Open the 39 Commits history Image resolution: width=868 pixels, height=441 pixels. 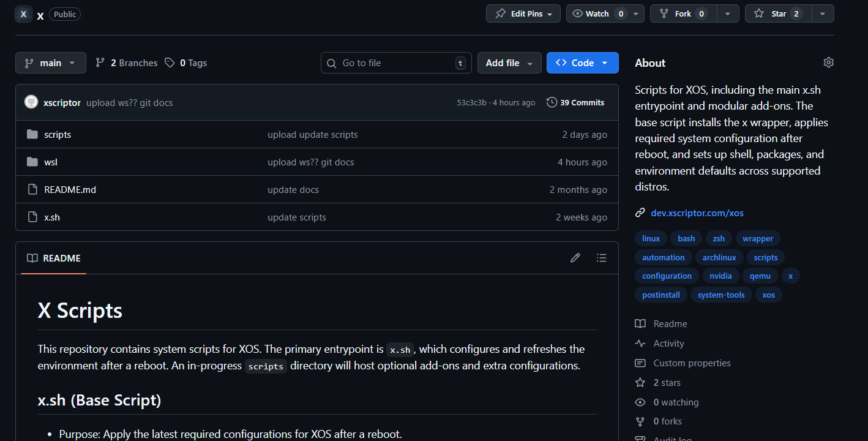[x=575, y=102]
